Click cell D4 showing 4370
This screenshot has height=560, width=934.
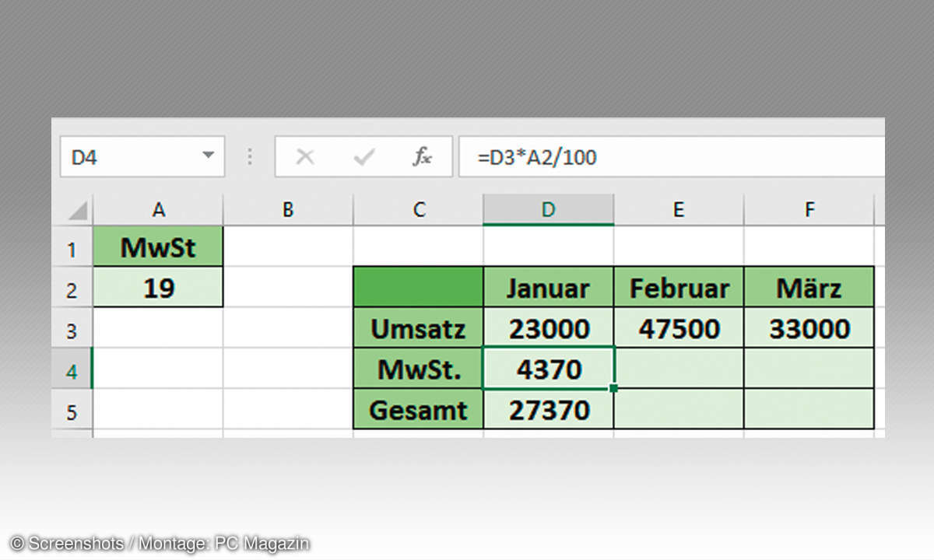(x=549, y=369)
